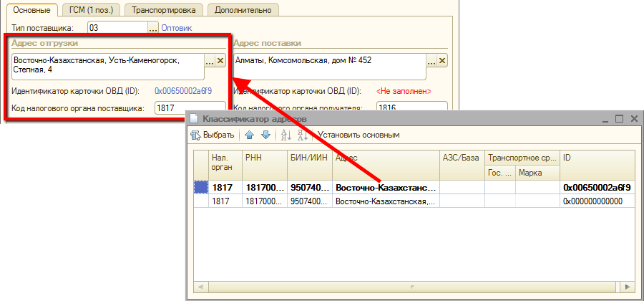Screen dimensions: 644x301
Task: Open the Транспортировка tab
Action: [x=163, y=10]
